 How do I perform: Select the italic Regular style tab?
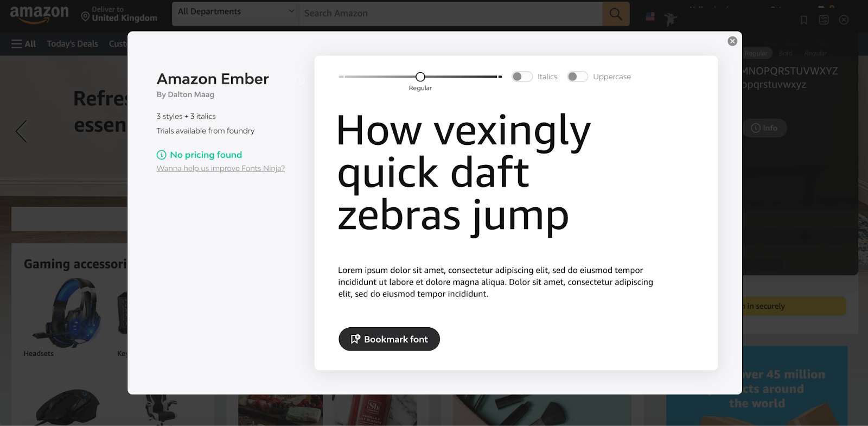(815, 53)
